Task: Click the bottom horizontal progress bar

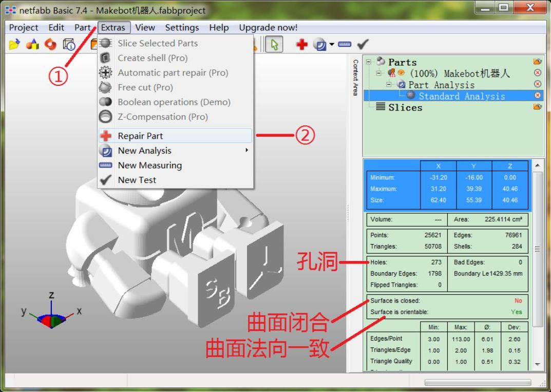Action: [x=478, y=383]
